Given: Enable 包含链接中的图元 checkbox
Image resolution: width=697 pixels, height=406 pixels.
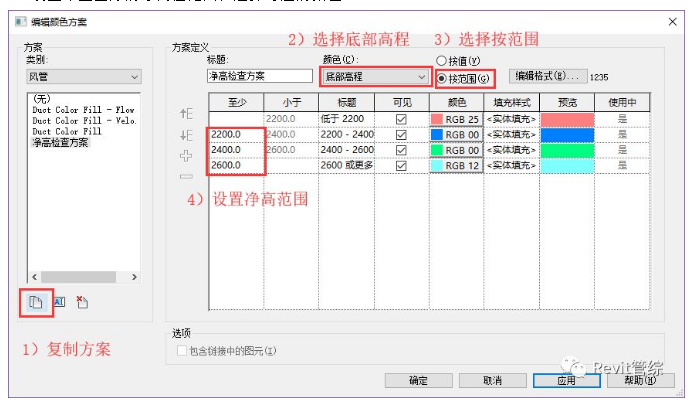Looking at the screenshot, I should 182,350.
